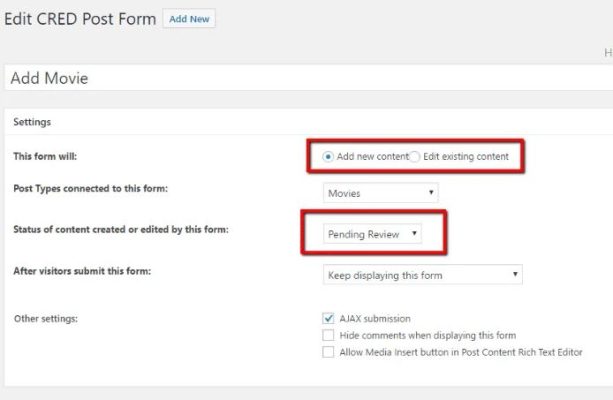The width and height of the screenshot is (613, 400).
Task: Uncheck the AJAX submission checkbox
Action: 328,319
